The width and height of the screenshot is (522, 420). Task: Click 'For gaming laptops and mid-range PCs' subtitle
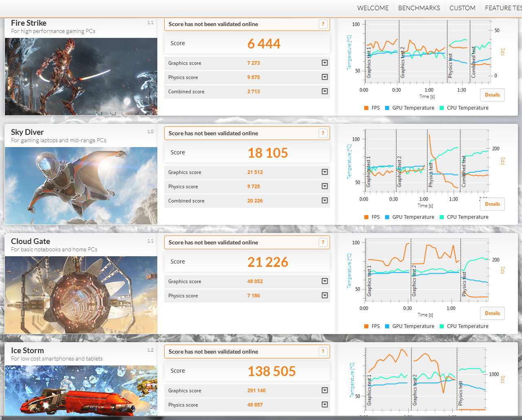[x=59, y=140]
